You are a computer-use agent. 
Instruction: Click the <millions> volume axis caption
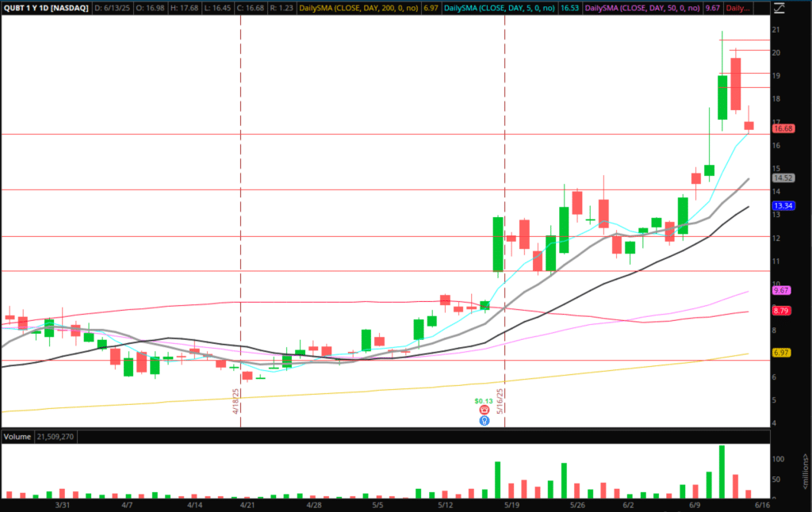click(806, 472)
